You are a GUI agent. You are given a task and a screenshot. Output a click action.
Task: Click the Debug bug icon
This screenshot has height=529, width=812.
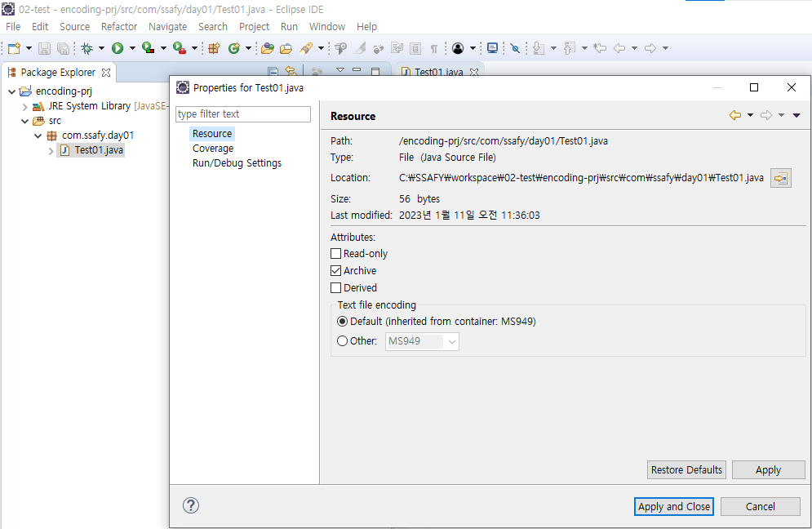[x=87, y=48]
